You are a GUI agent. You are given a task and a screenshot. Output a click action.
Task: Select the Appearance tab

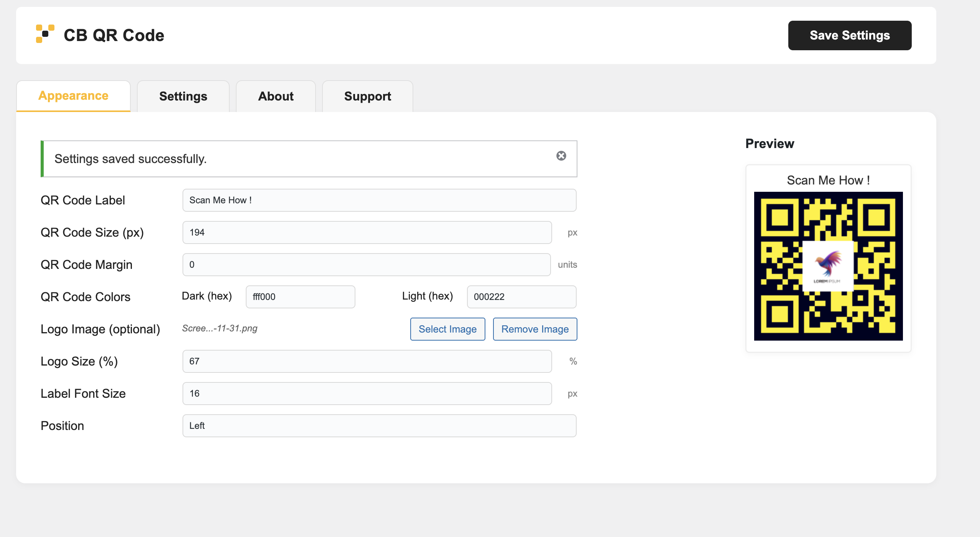tap(73, 96)
